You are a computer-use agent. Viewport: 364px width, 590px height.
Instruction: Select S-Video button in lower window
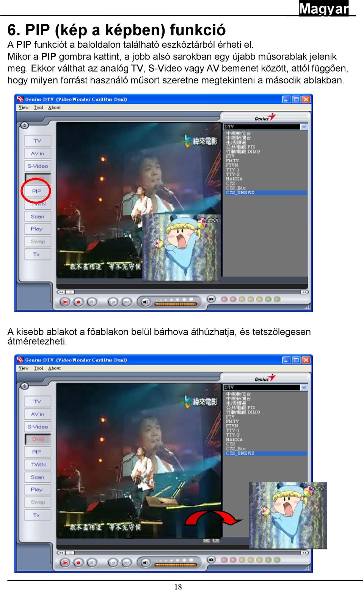pyautogui.click(x=38, y=427)
